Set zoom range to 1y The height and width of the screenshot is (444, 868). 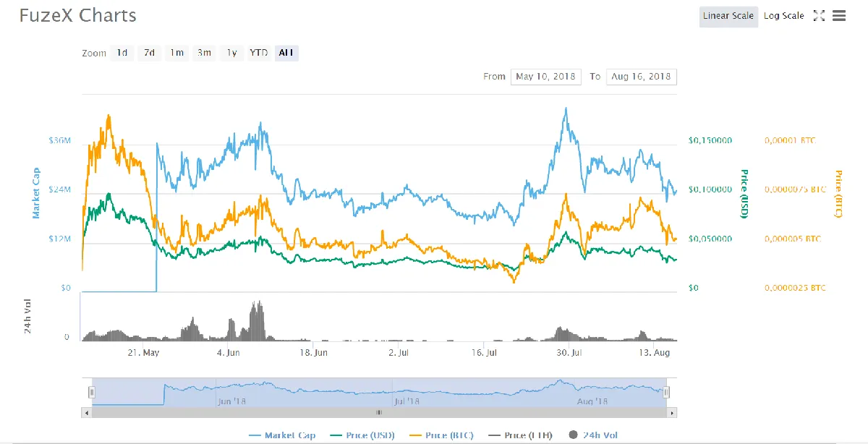(x=231, y=53)
